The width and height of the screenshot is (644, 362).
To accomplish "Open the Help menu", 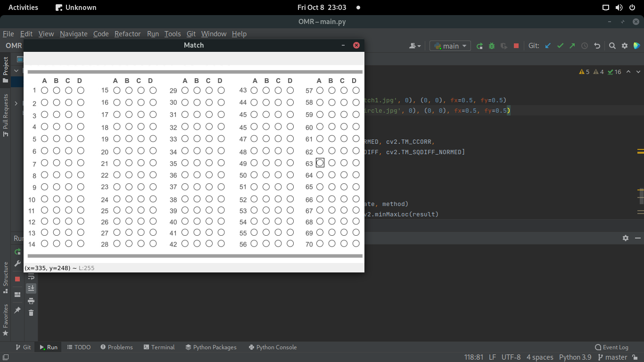I will click(239, 33).
